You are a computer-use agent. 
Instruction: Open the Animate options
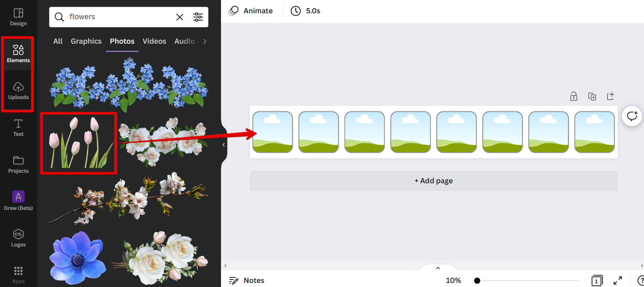[251, 11]
